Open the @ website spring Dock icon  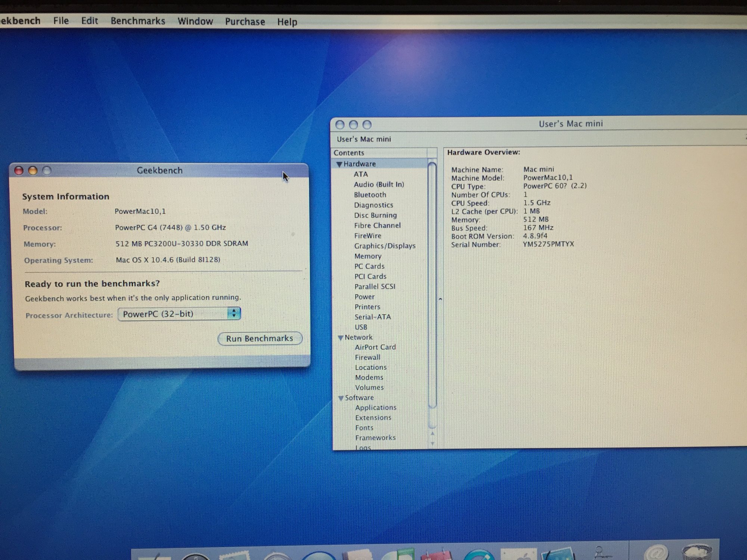click(x=657, y=554)
